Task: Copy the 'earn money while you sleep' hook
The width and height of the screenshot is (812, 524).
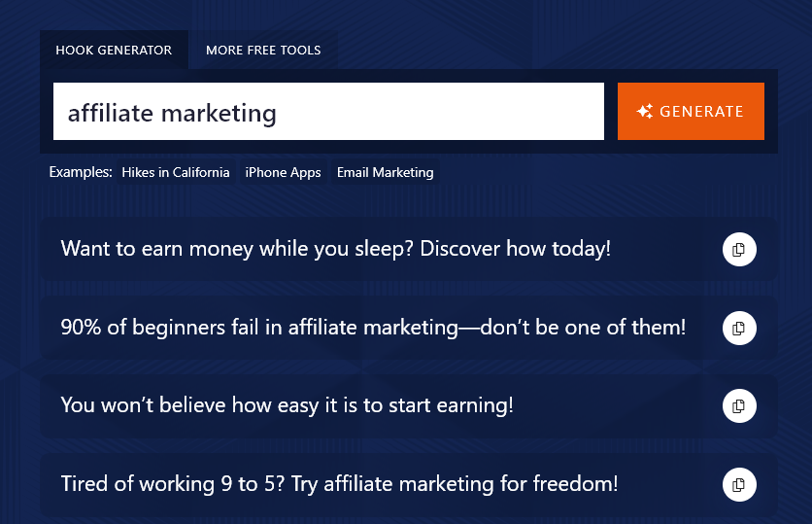Action: click(x=738, y=250)
